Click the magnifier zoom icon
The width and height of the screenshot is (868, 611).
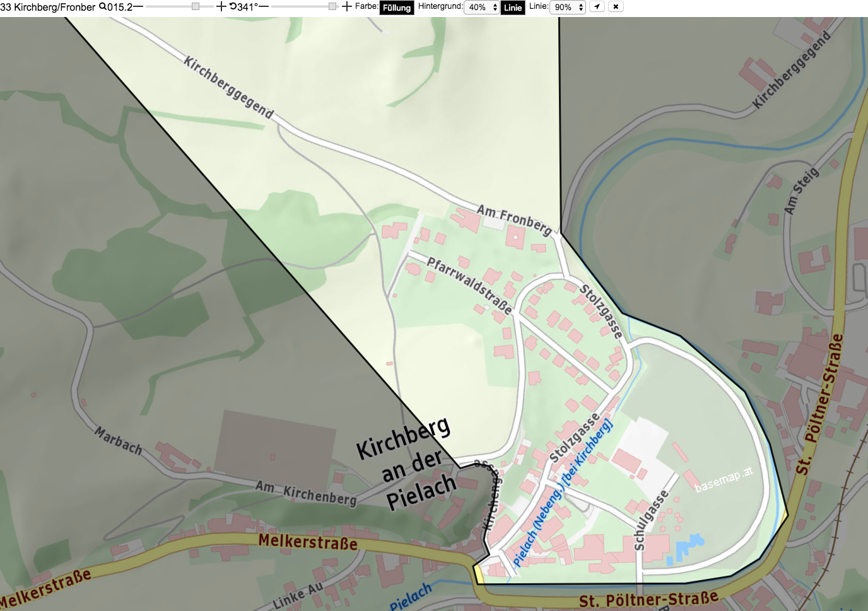103,6
